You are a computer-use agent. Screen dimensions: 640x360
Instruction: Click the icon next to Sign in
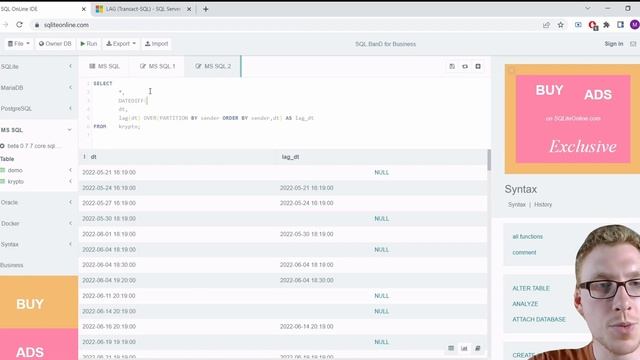(x=633, y=44)
